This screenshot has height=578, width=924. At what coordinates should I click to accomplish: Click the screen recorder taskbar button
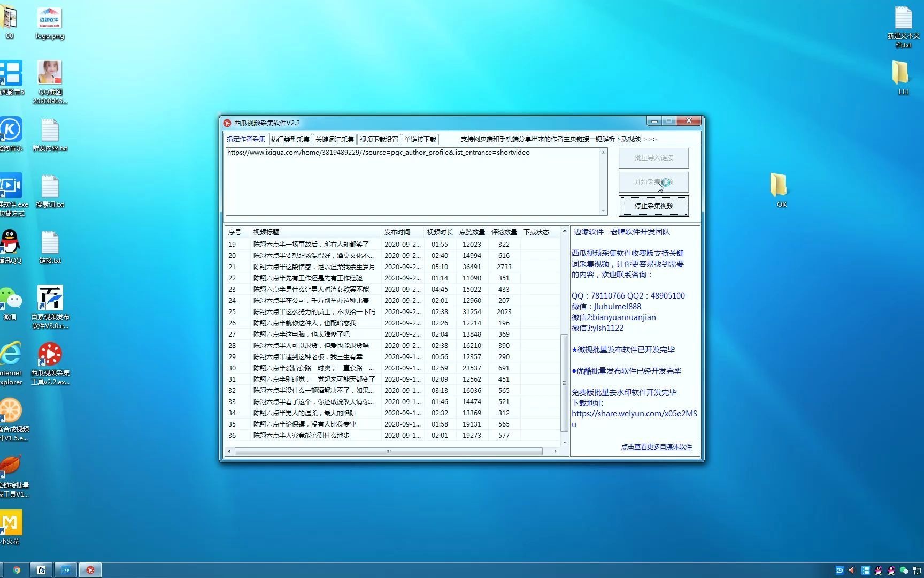66,570
